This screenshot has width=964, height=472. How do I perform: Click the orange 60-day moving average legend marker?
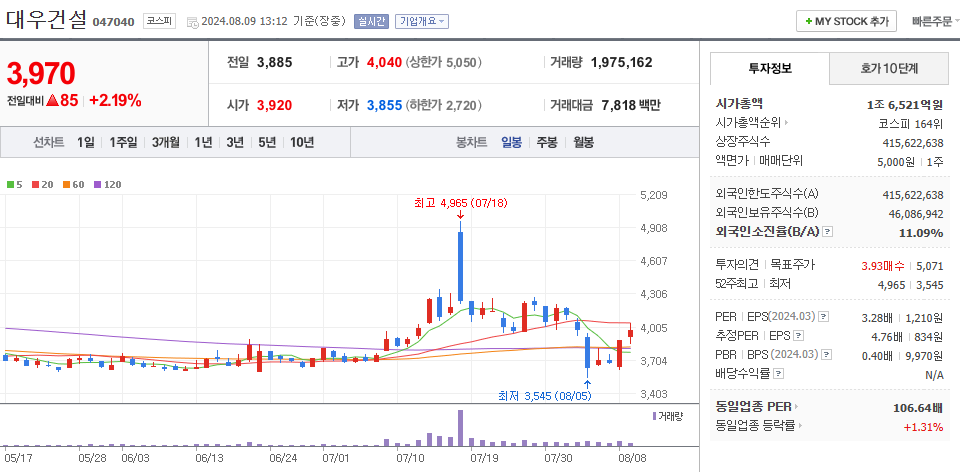pyautogui.click(x=66, y=184)
